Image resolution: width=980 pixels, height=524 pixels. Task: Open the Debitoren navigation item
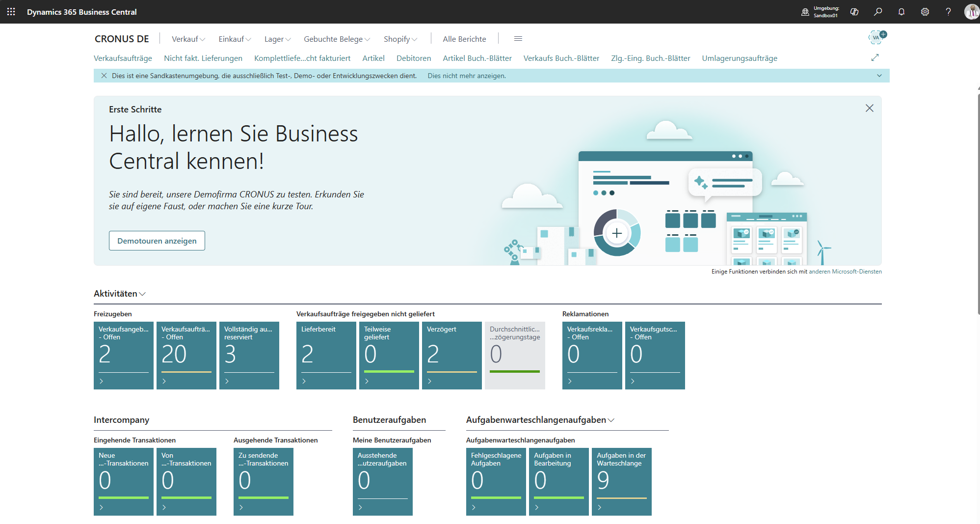(x=413, y=58)
